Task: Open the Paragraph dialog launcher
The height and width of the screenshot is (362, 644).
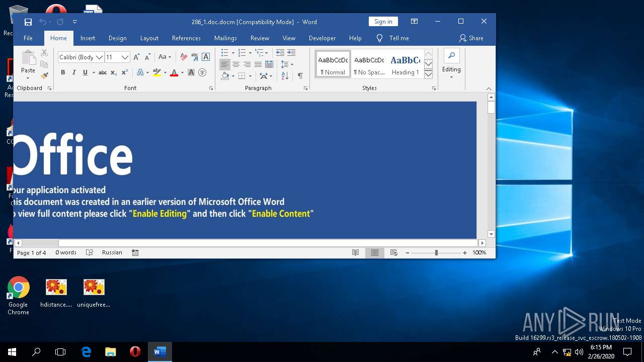Action: click(x=305, y=88)
